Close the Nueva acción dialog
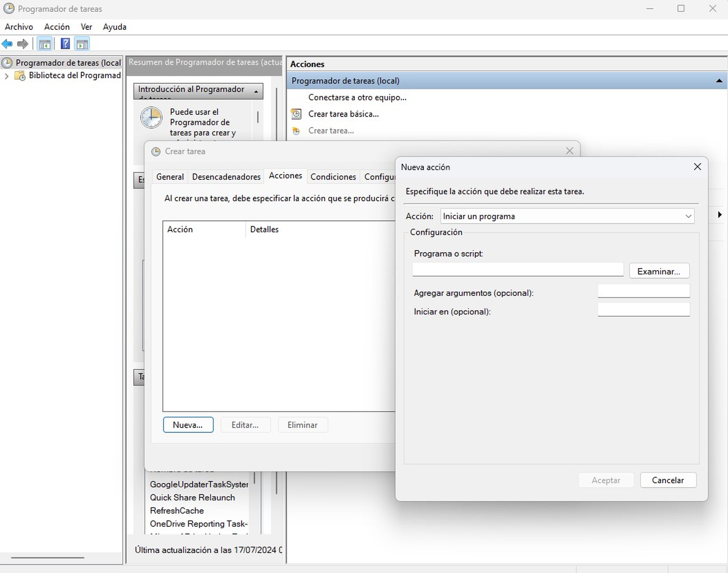The height and width of the screenshot is (573, 728). (697, 167)
